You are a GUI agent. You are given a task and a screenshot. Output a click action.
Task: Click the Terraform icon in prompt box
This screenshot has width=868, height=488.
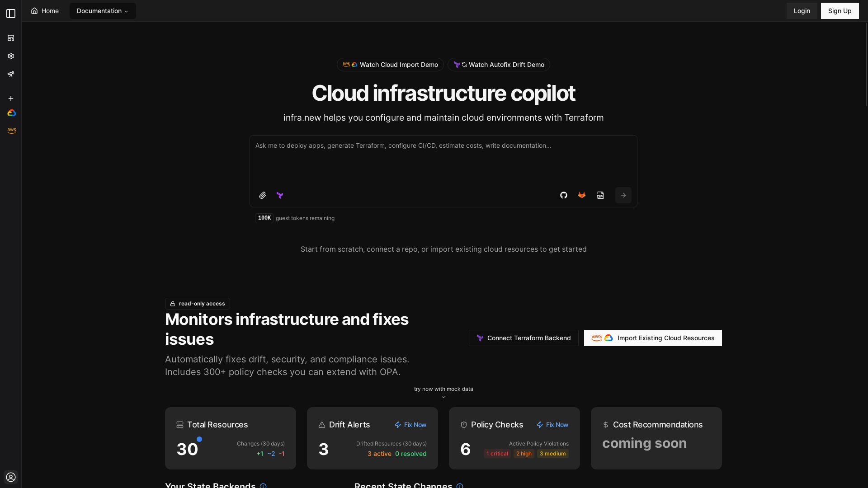click(280, 195)
